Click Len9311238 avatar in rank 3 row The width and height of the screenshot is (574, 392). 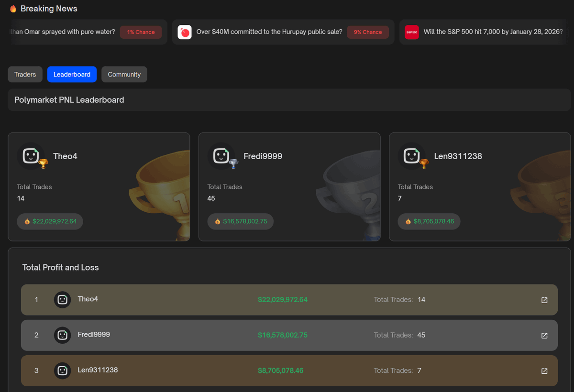click(62, 370)
